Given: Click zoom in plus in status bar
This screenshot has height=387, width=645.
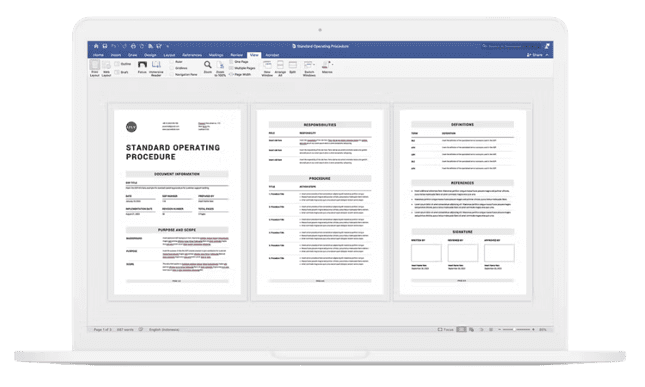Looking at the screenshot, I should click(x=533, y=329).
